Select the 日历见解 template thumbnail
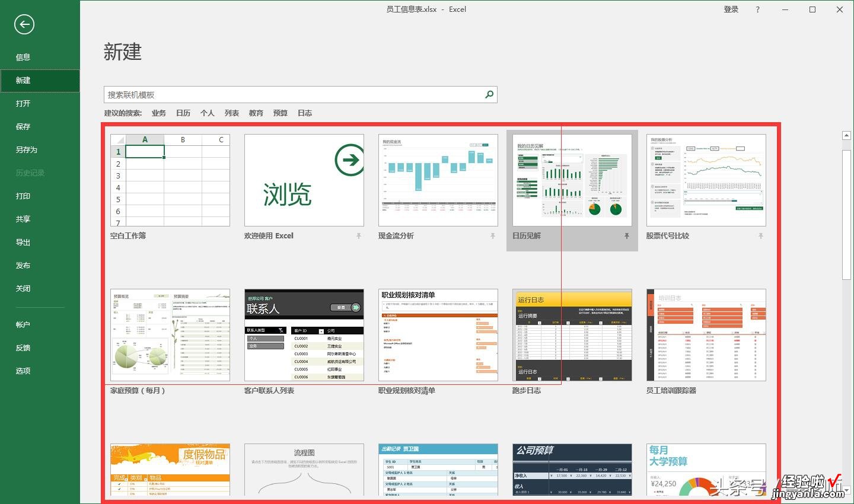The width and height of the screenshot is (854, 504). (572, 180)
